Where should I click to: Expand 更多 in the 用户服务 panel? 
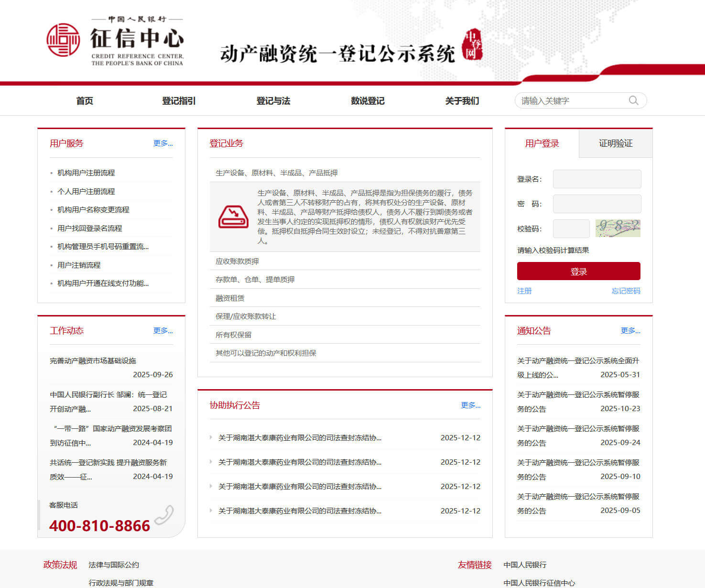163,143
